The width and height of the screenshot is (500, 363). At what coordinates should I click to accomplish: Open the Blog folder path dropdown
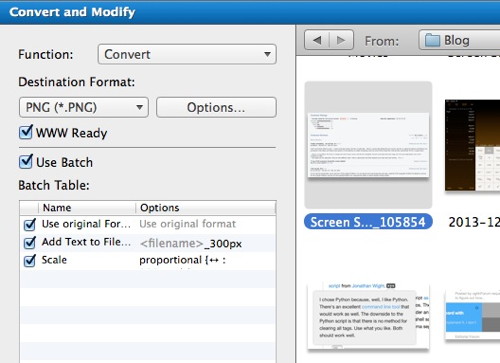(x=459, y=40)
